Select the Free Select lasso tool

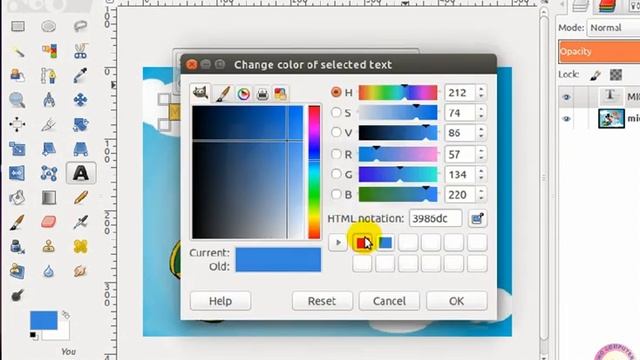click(80, 27)
